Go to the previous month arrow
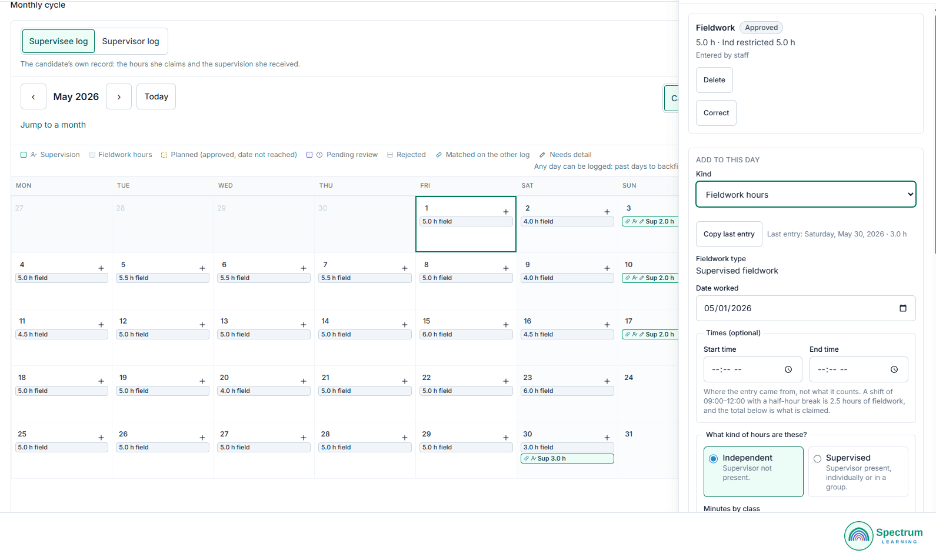 pos(34,96)
